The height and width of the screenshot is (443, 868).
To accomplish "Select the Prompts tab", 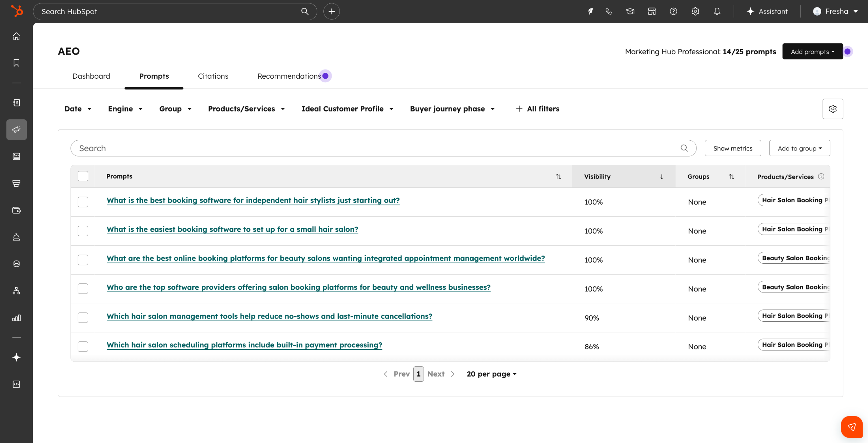I will coord(154,76).
